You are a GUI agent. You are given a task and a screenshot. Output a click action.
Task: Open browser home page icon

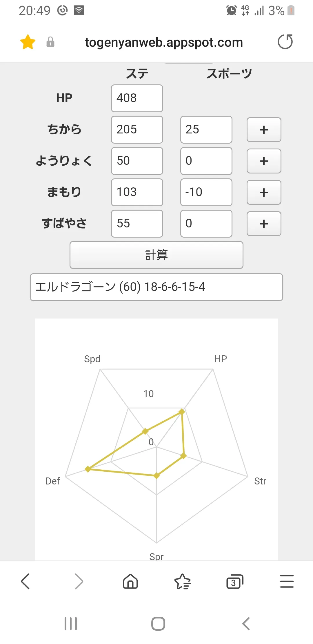(130, 581)
